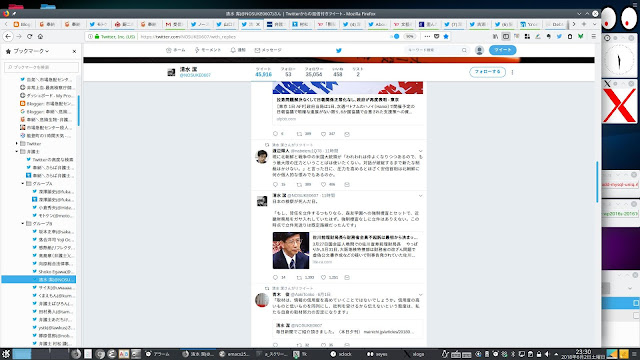Toggle the sidebar button in Firefox toolbar
Image resolution: width=640 pixels, height=360 pixels.
coord(506,36)
